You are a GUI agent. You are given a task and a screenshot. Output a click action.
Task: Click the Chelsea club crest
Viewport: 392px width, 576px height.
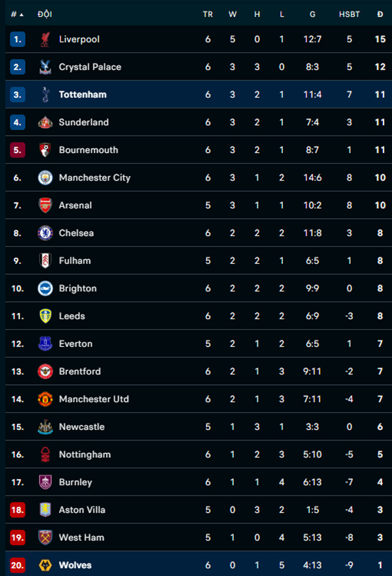tap(45, 233)
